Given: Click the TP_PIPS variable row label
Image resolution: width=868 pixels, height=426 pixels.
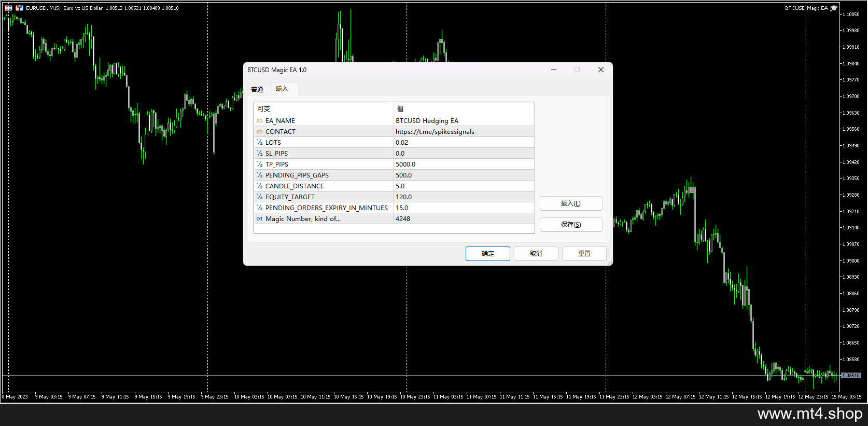Looking at the screenshot, I should (277, 164).
